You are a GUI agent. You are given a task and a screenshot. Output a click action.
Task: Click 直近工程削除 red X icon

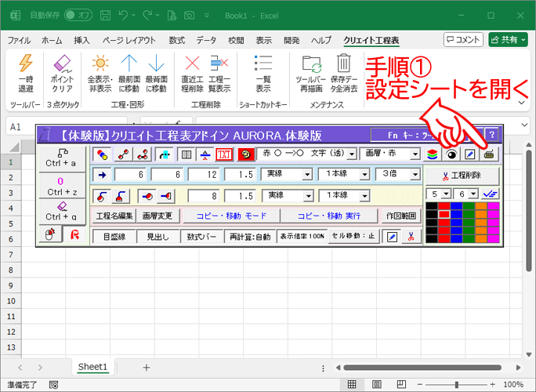pos(192,64)
